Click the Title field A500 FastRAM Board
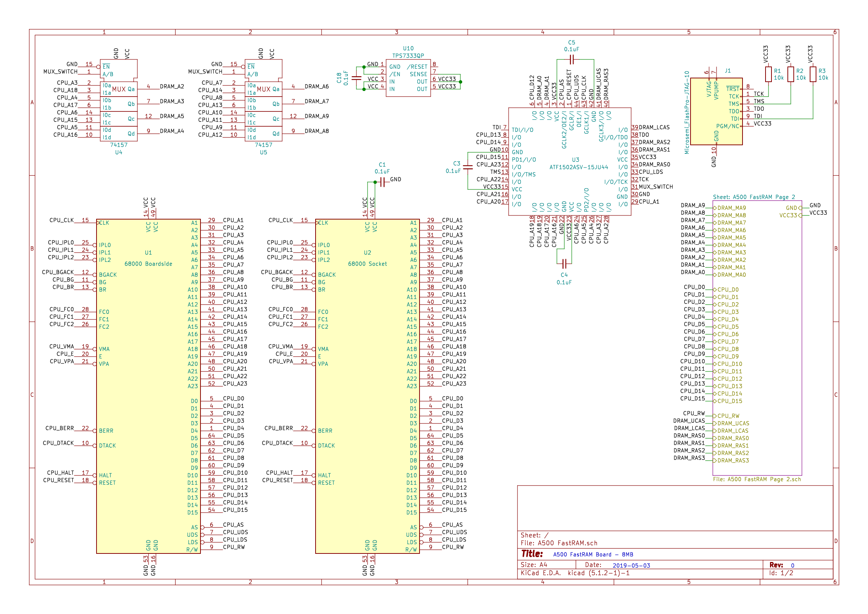The width and height of the screenshot is (868, 614). tap(593, 555)
